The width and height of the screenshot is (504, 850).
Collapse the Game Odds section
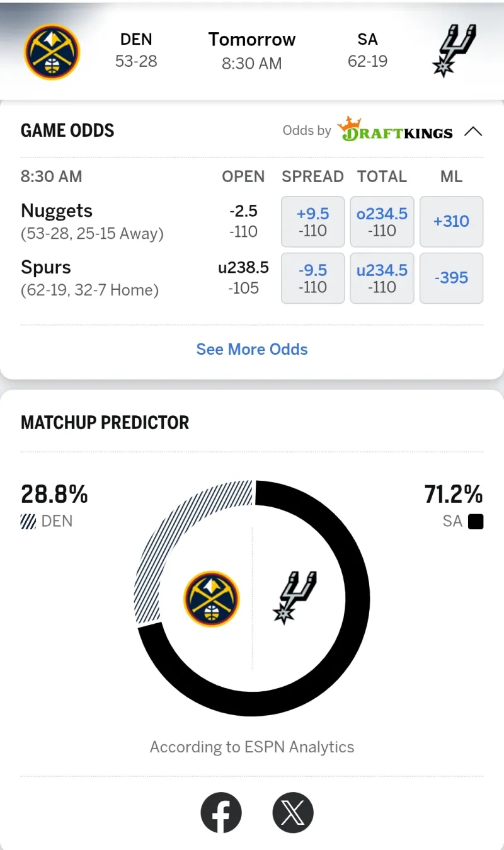(473, 132)
